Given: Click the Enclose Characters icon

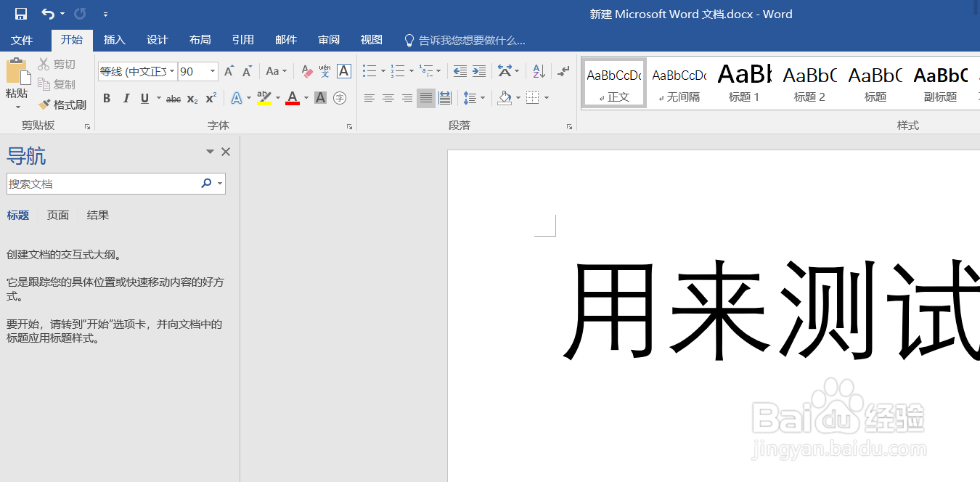Looking at the screenshot, I should [340, 97].
